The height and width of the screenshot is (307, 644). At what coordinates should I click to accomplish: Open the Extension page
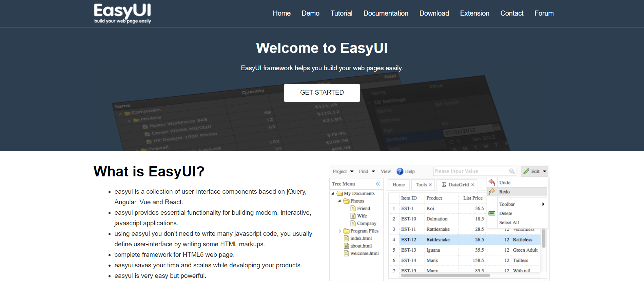pyautogui.click(x=474, y=13)
